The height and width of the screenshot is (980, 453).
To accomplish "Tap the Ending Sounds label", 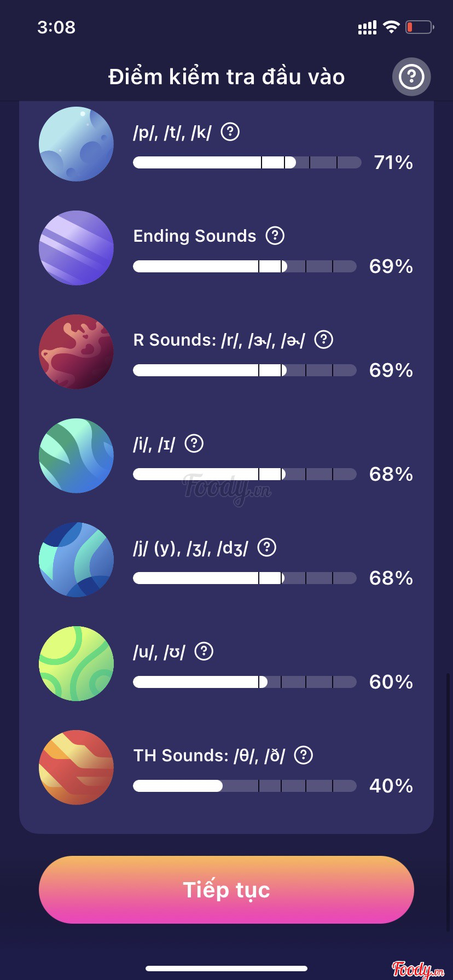I will tap(195, 236).
